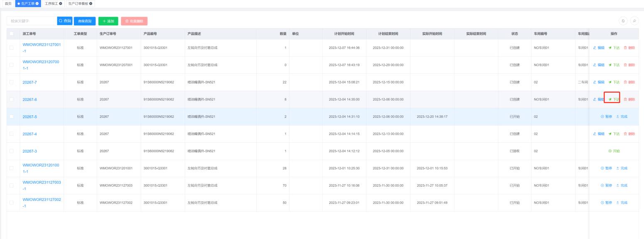644x239 pixels.
Task: Click the refresh icon above the table
Action: pyautogui.click(x=623, y=21)
